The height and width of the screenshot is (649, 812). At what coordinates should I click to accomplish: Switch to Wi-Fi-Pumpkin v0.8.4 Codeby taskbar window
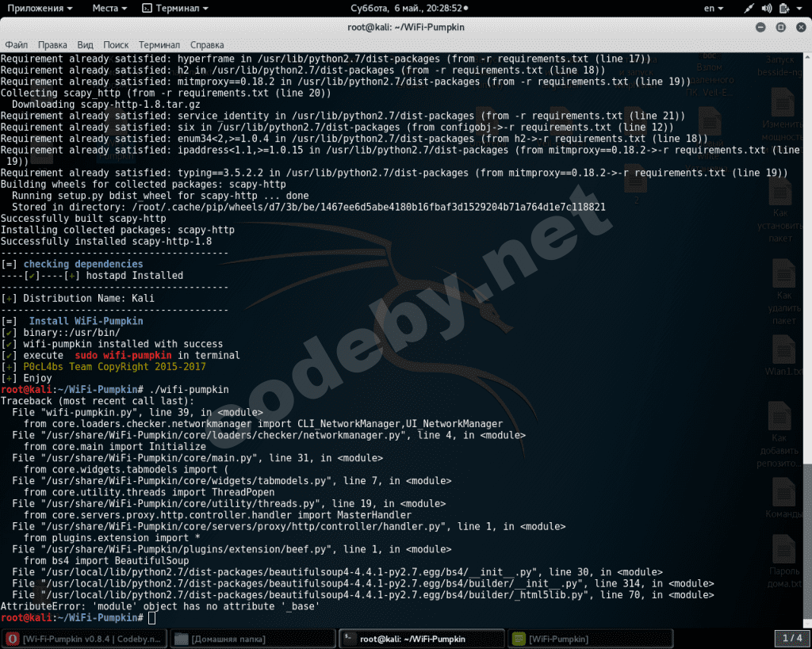84,639
